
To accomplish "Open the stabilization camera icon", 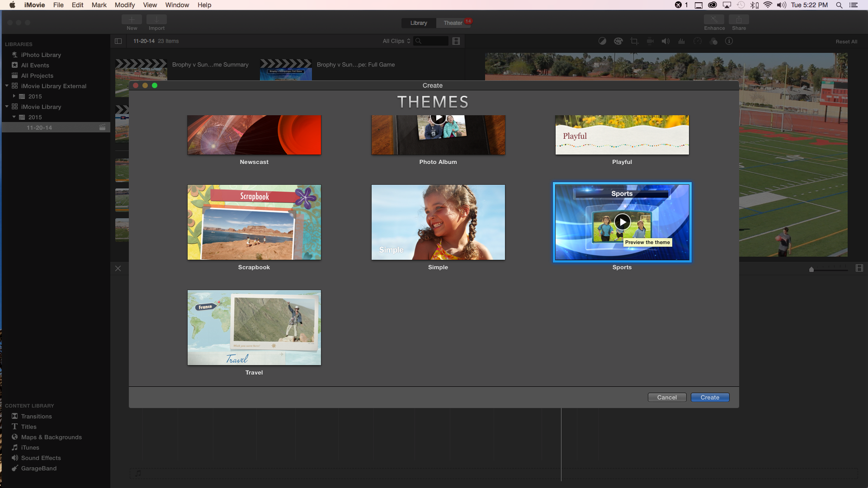I will click(x=650, y=41).
